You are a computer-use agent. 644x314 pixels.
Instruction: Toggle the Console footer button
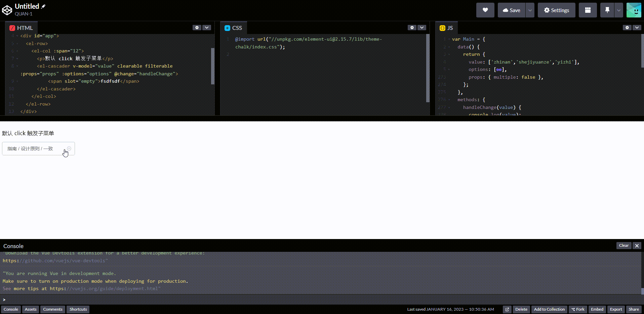point(11,309)
